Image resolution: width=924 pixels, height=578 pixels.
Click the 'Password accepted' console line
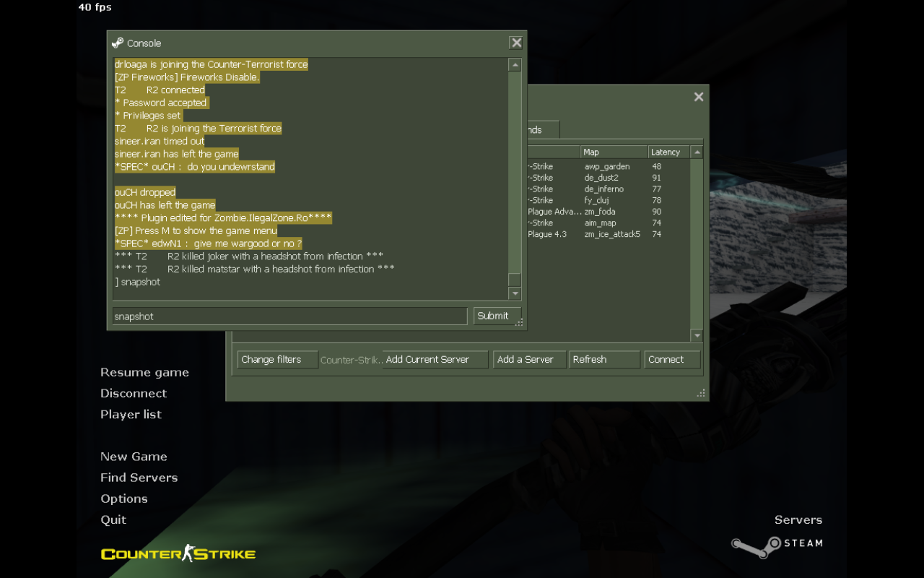tap(161, 103)
